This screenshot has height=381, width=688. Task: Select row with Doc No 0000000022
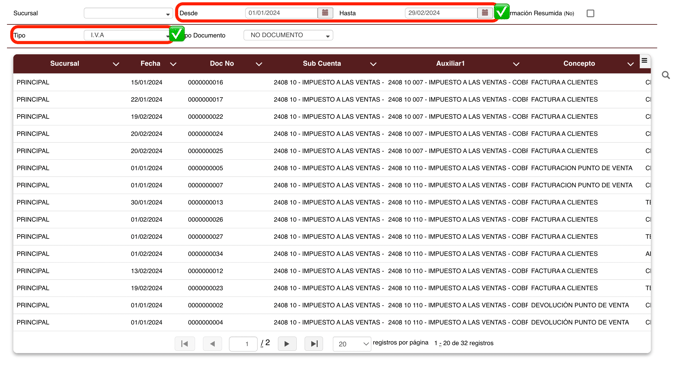coord(332,117)
